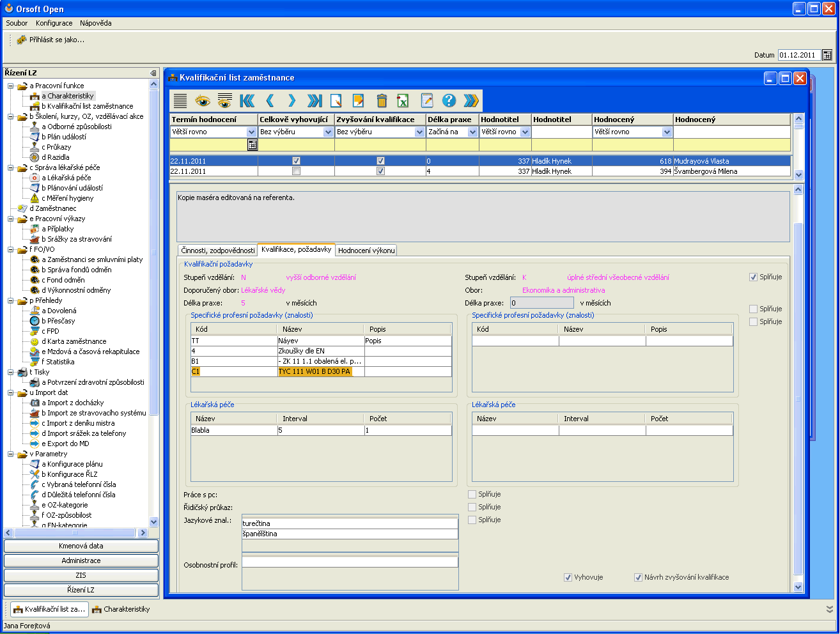840x634 pixels.
Task: Click the Administrace button
Action: click(x=81, y=561)
